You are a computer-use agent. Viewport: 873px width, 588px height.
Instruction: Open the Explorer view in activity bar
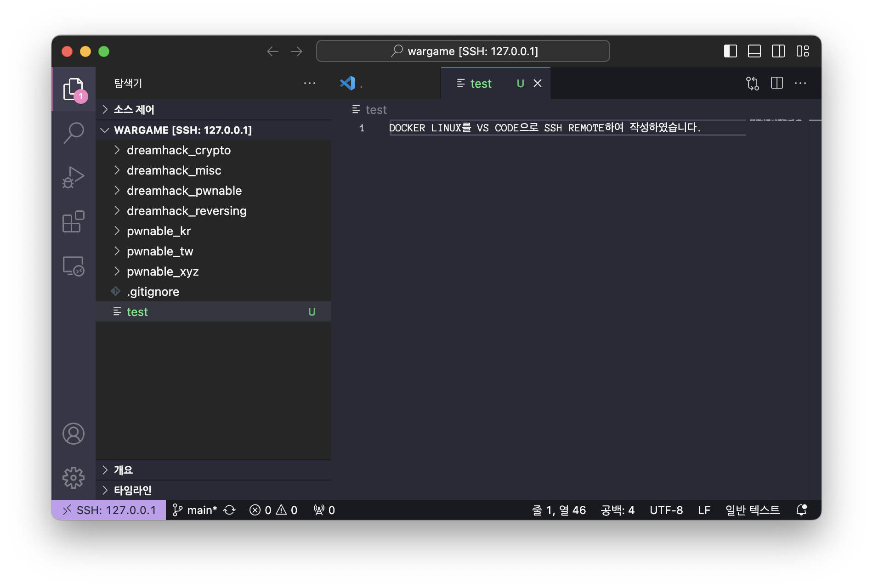[x=74, y=89]
